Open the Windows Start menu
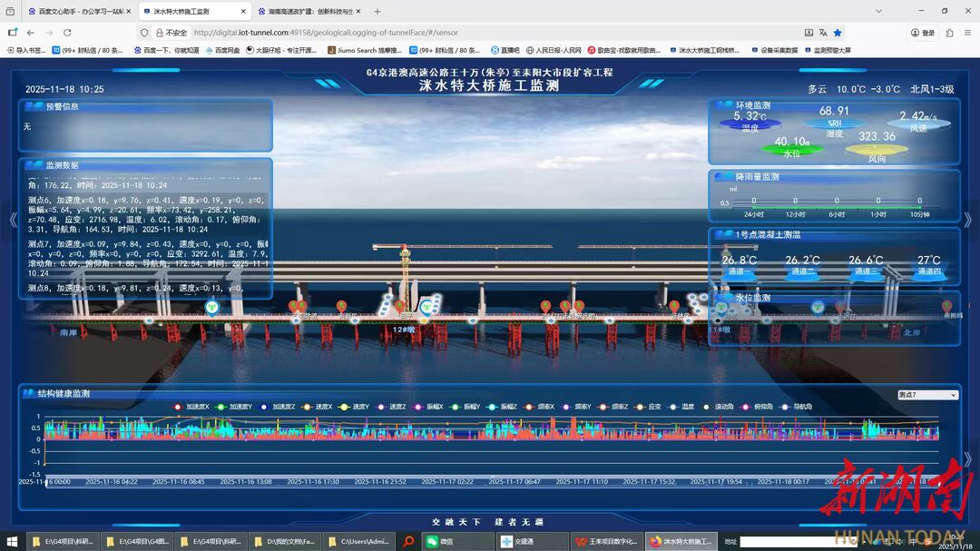 tap(13, 541)
